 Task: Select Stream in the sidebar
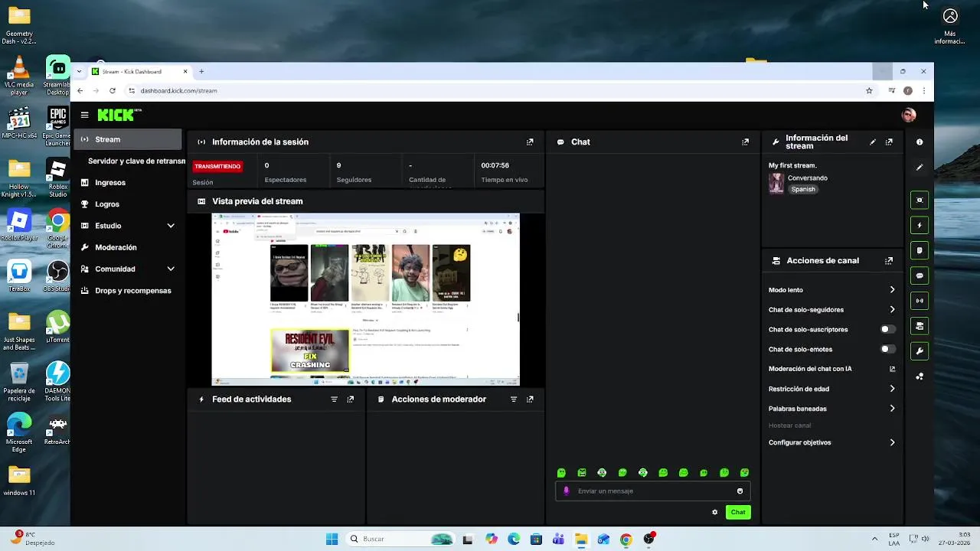coord(128,139)
